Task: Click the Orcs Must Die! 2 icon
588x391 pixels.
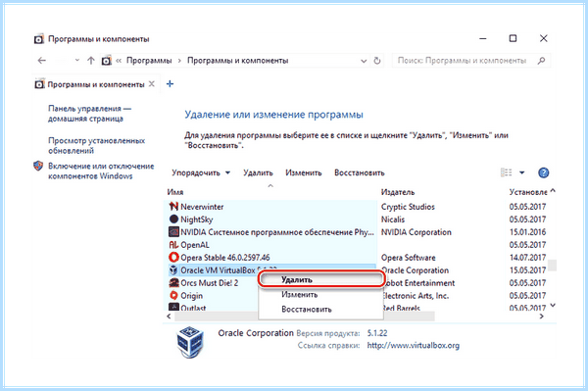Action: pyautogui.click(x=173, y=282)
